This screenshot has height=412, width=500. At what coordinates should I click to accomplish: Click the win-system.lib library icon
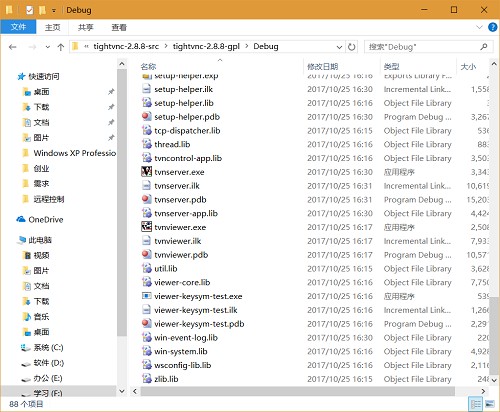click(146, 351)
